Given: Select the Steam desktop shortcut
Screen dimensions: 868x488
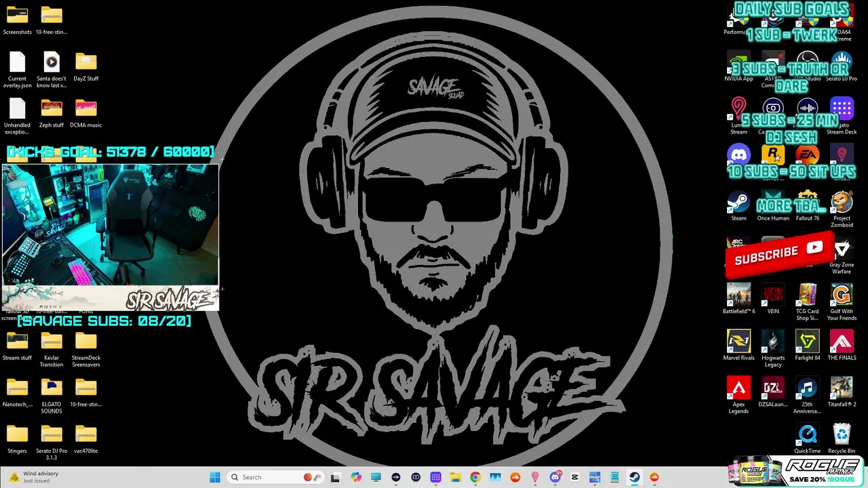Looking at the screenshot, I should [738, 207].
